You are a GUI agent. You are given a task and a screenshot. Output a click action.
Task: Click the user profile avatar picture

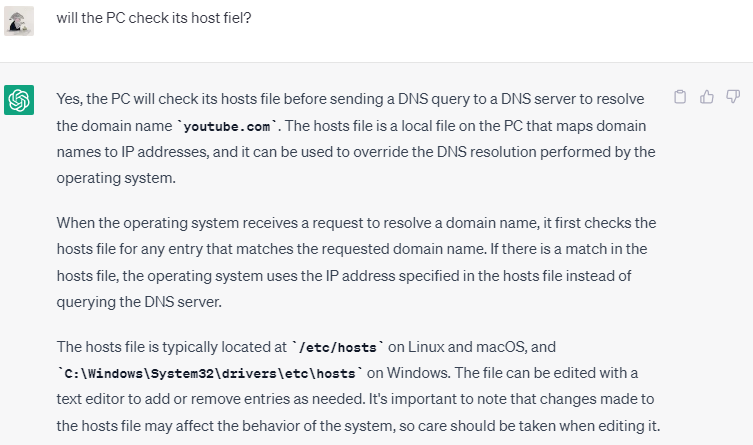click(19, 20)
